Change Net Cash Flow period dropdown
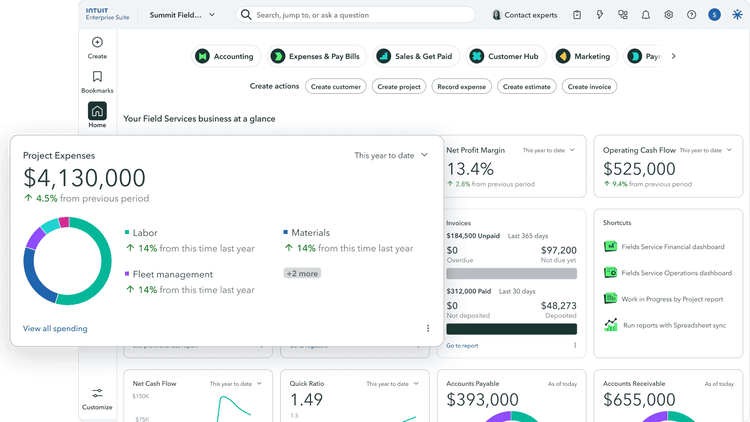Image resolution: width=750 pixels, height=422 pixels. pos(236,384)
